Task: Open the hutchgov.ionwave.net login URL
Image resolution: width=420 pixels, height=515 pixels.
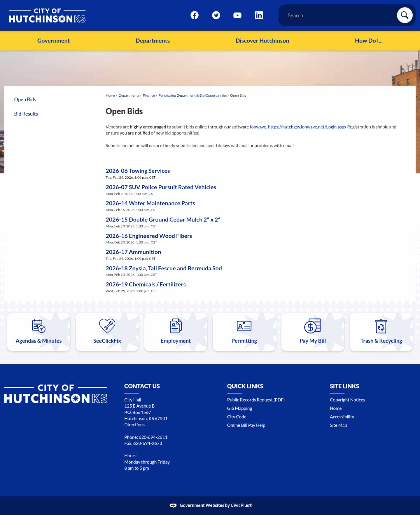Action: point(307,127)
